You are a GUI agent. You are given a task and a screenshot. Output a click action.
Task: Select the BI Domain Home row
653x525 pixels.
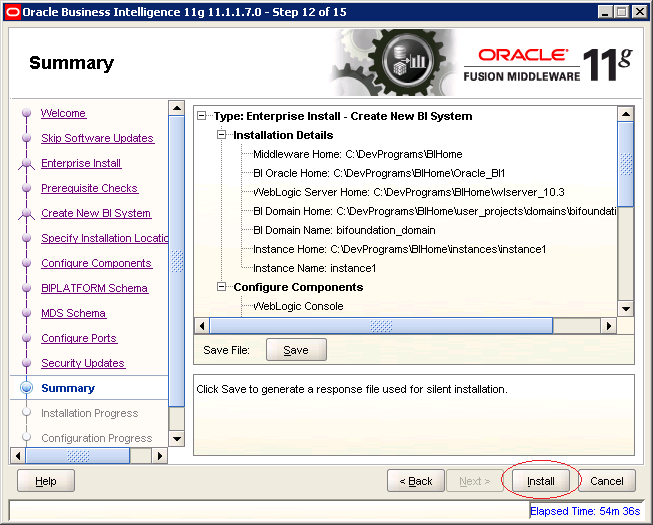coord(435,211)
